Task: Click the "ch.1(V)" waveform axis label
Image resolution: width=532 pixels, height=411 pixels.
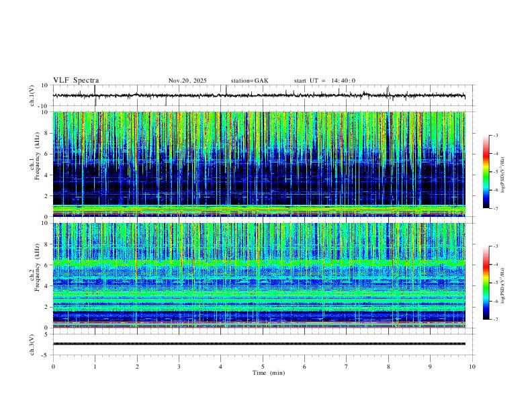Action: [x=32, y=95]
